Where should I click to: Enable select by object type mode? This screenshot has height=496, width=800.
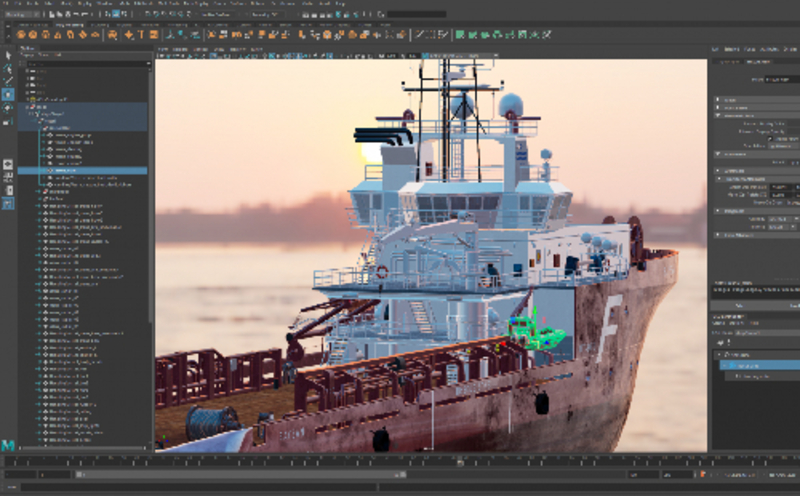(x=116, y=14)
